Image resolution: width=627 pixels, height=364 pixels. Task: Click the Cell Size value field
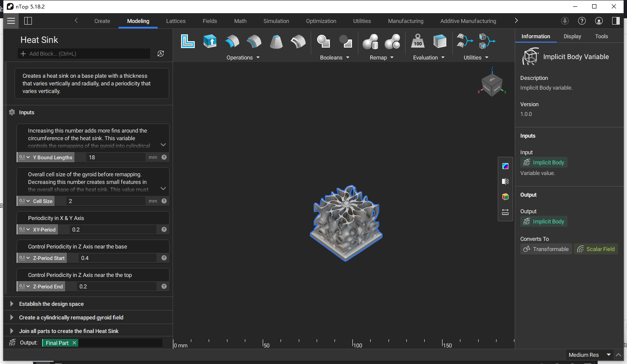pyautogui.click(x=106, y=201)
